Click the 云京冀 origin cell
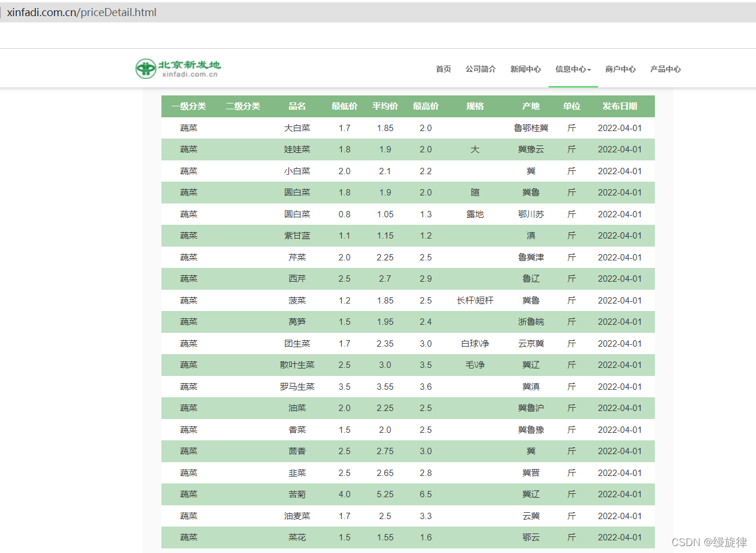Image resolution: width=756 pixels, height=553 pixels. click(x=531, y=344)
